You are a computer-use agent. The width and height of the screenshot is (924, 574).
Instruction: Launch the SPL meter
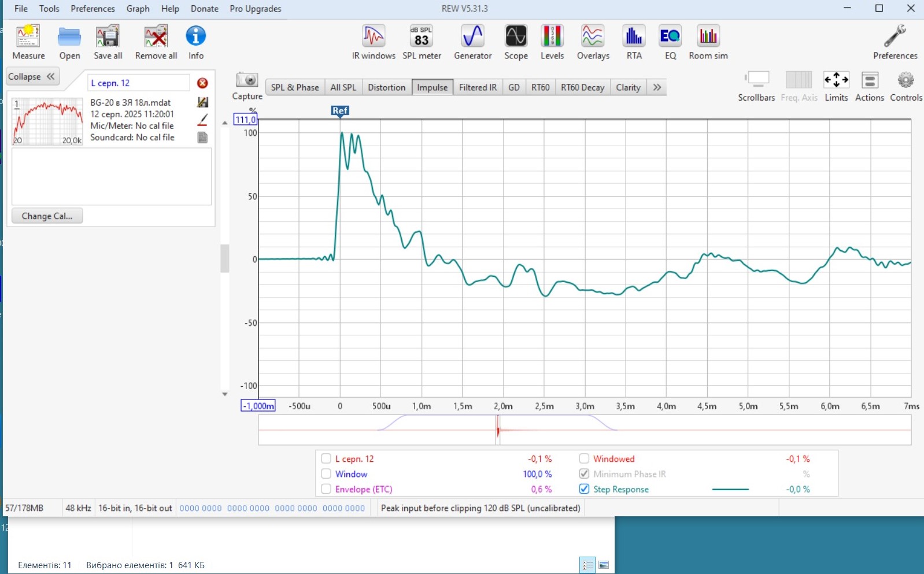pos(422,42)
